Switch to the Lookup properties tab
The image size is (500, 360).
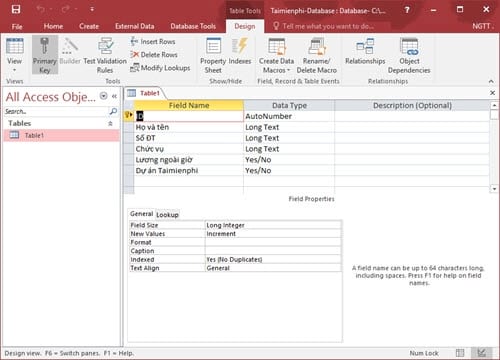(167, 215)
